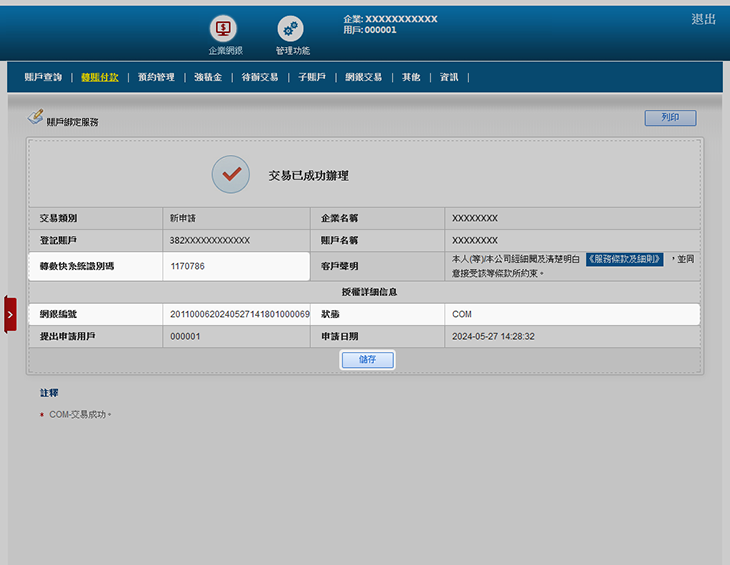Click the 儲存 save button
Viewport: 730px width, 565px height.
click(x=367, y=360)
